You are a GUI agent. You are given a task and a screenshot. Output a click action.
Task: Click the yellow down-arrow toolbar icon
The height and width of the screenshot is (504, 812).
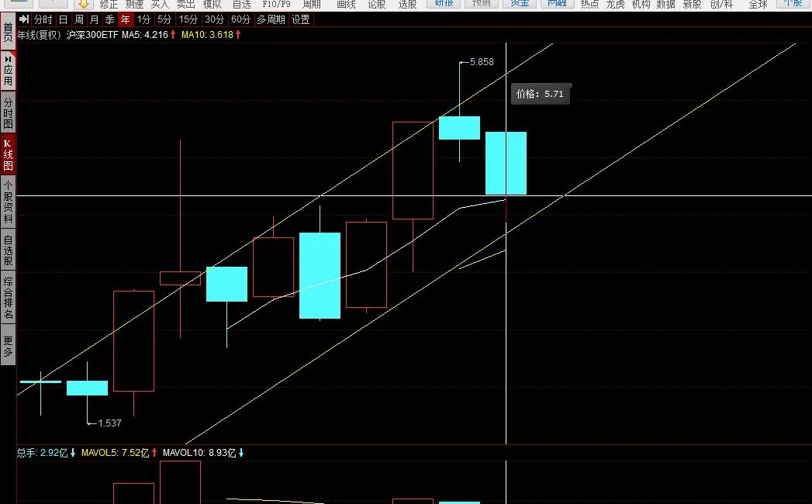[84, 4]
